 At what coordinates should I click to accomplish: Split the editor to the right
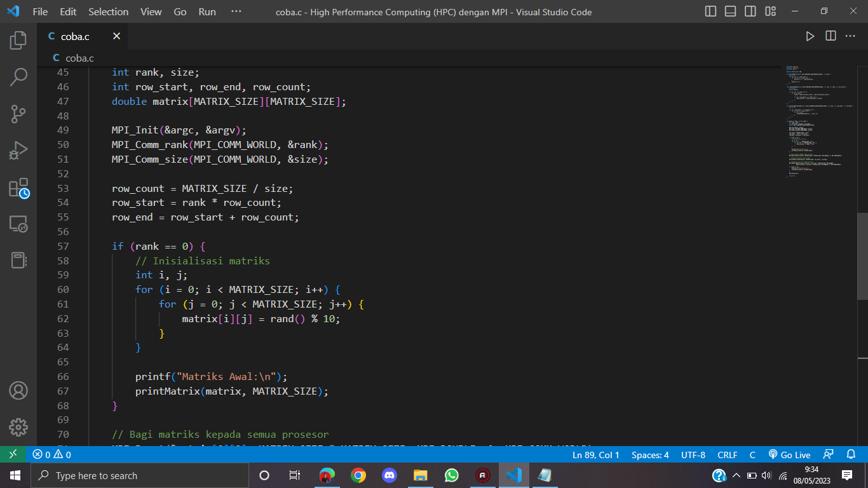click(831, 36)
